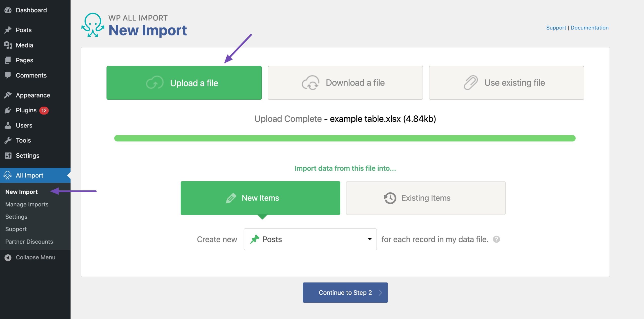Screen dimensions: 644x319
Task: Click the Collapse Menu arrow icon
Action: pyautogui.click(x=8, y=257)
